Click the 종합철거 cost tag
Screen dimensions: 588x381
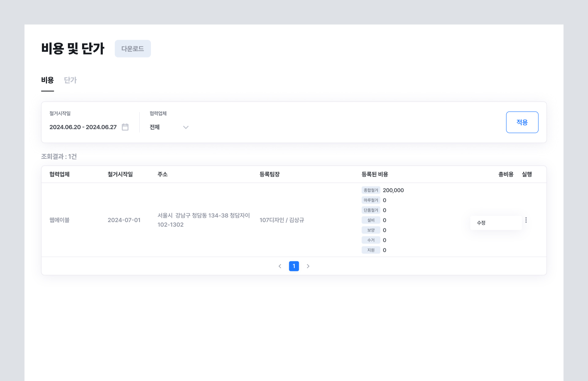point(371,190)
